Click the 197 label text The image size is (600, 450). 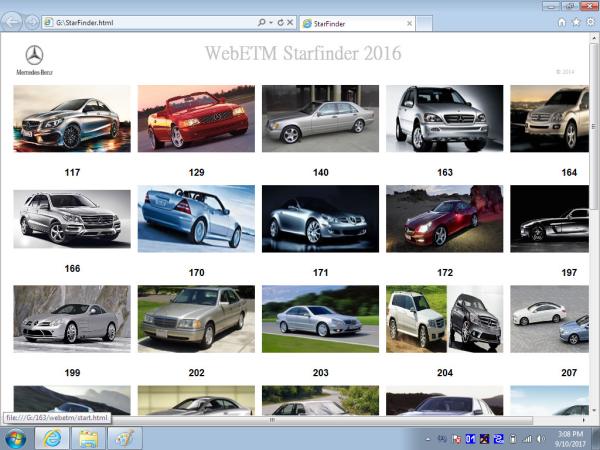pos(569,273)
